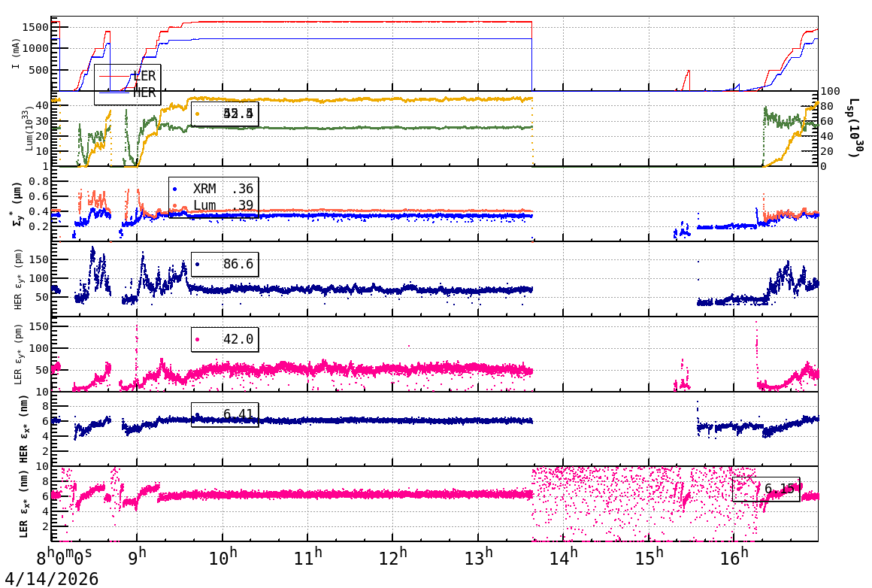Click the 0.6 tick on Σy* axis
The image size is (872, 588).
click(x=38, y=196)
